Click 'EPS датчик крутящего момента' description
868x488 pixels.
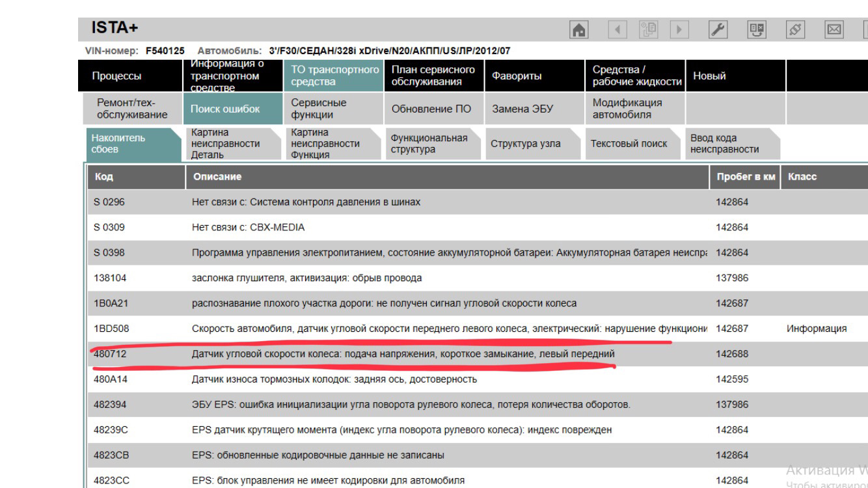coord(401,431)
